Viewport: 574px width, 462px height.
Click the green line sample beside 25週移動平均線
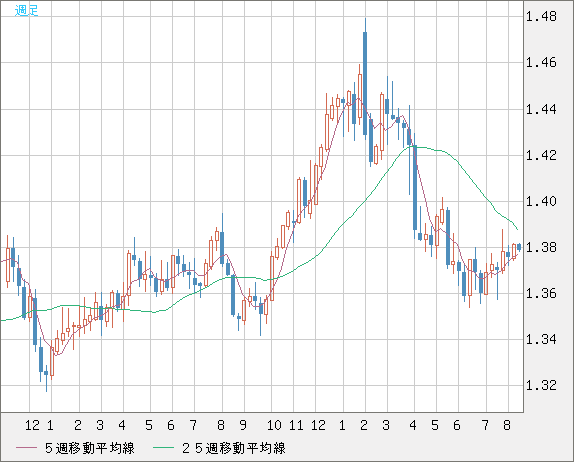click(163, 448)
